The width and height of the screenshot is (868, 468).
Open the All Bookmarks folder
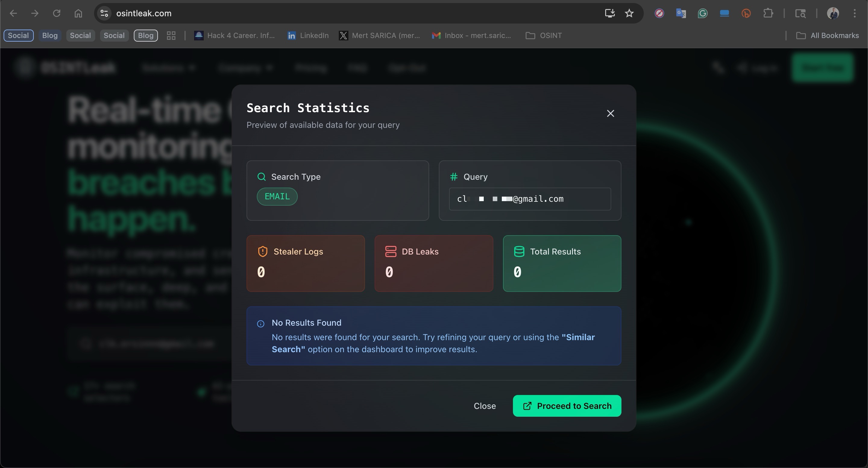[x=827, y=35]
